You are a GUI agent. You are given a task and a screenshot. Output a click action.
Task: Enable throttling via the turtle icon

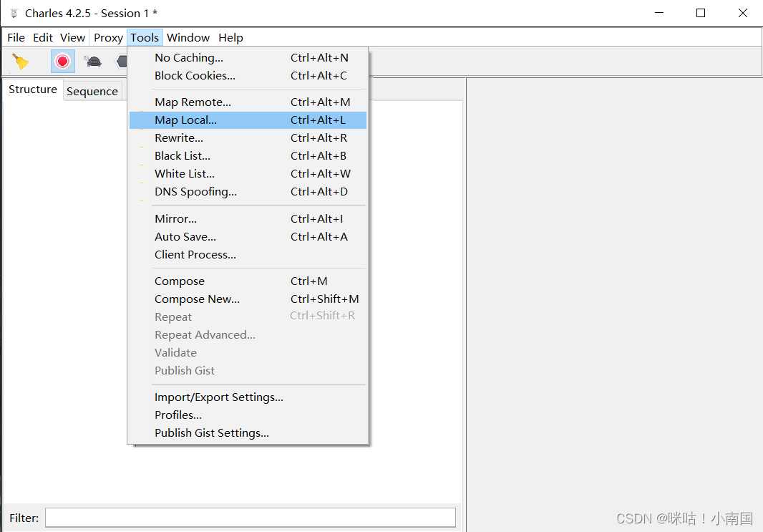click(92, 61)
